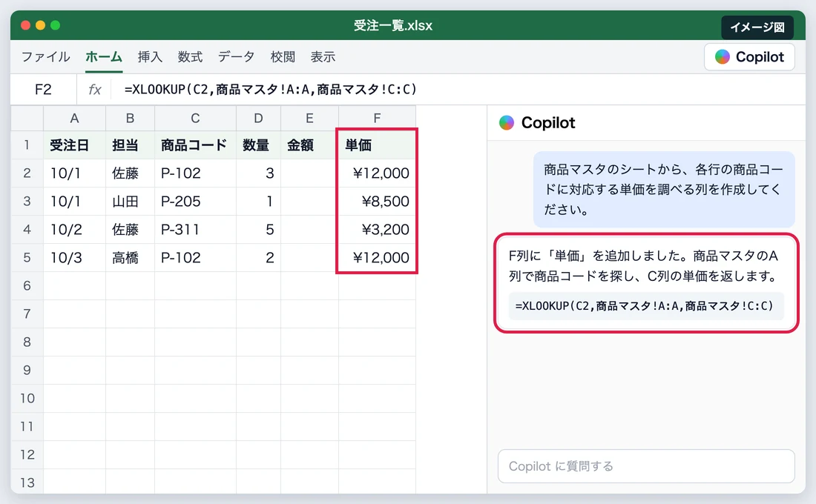The width and height of the screenshot is (816, 504).
Task: Click the 単価 header cell
Action: point(377,145)
